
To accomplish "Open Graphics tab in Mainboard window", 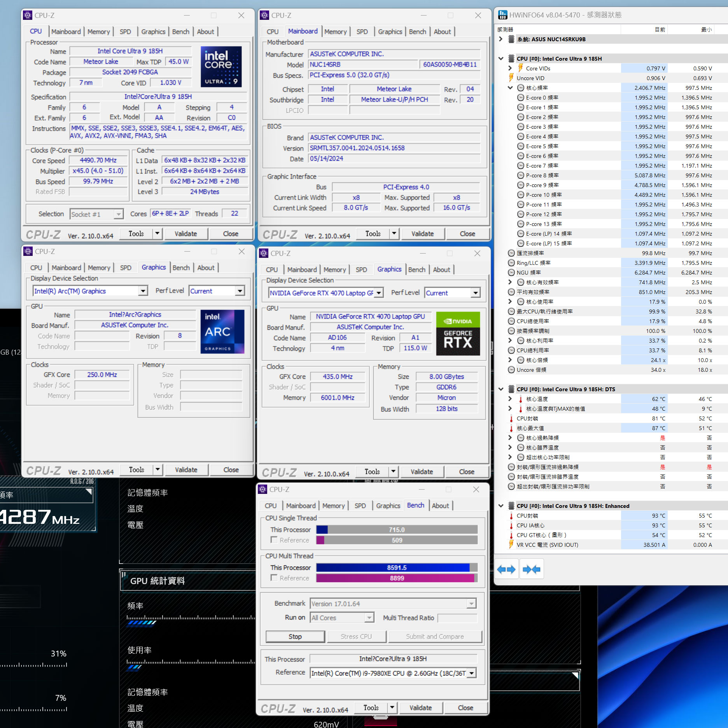I will pos(390,31).
